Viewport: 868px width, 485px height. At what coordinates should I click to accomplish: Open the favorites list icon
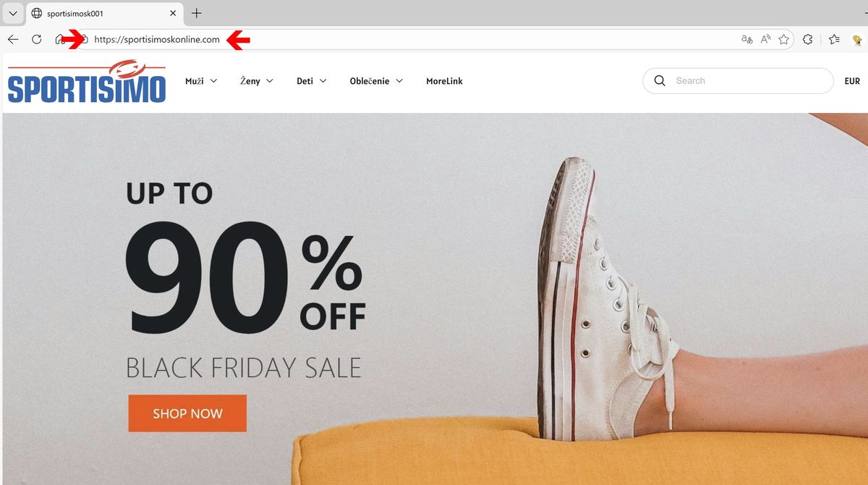(x=834, y=40)
